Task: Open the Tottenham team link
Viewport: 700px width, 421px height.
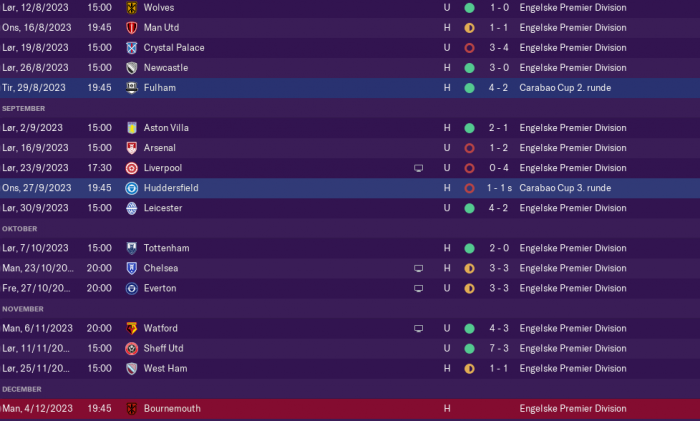Action: 166,248
